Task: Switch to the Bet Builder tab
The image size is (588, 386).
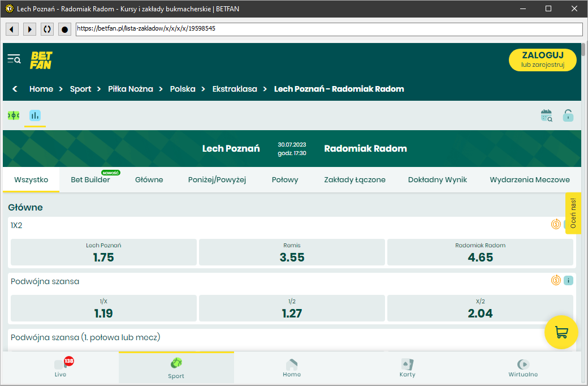Action: pos(90,180)
